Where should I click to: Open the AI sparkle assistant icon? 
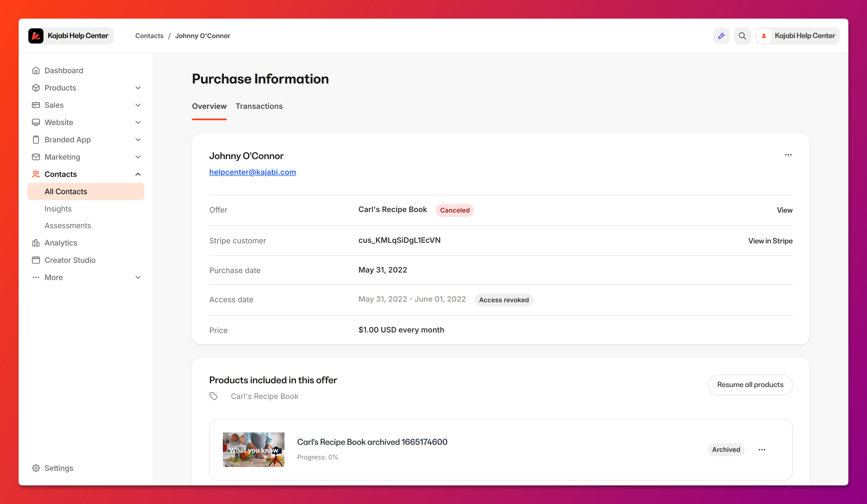(721, 36)
